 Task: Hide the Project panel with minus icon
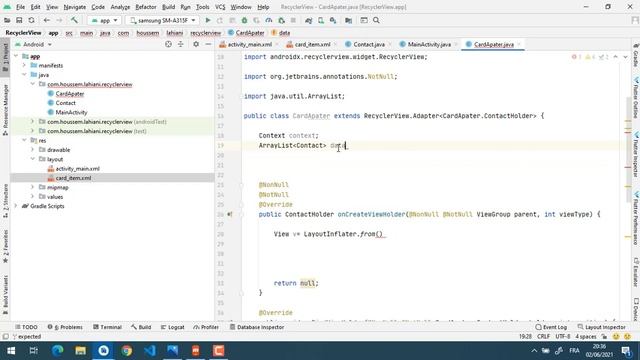click(x=208, y=44)
